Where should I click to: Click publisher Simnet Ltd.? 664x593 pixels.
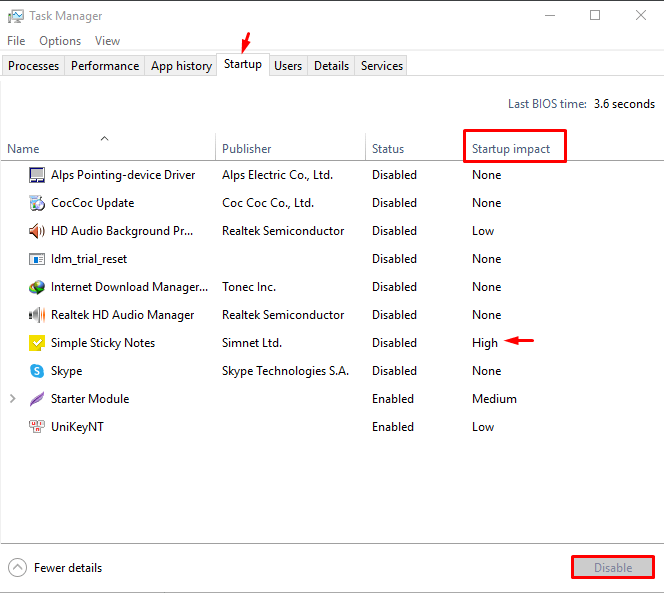click(252, 343)
